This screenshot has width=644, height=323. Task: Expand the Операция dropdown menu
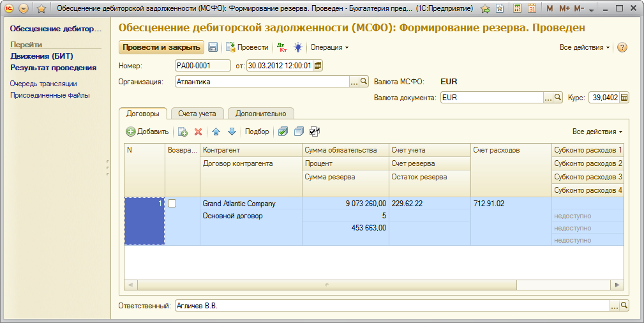pos(329,48)
